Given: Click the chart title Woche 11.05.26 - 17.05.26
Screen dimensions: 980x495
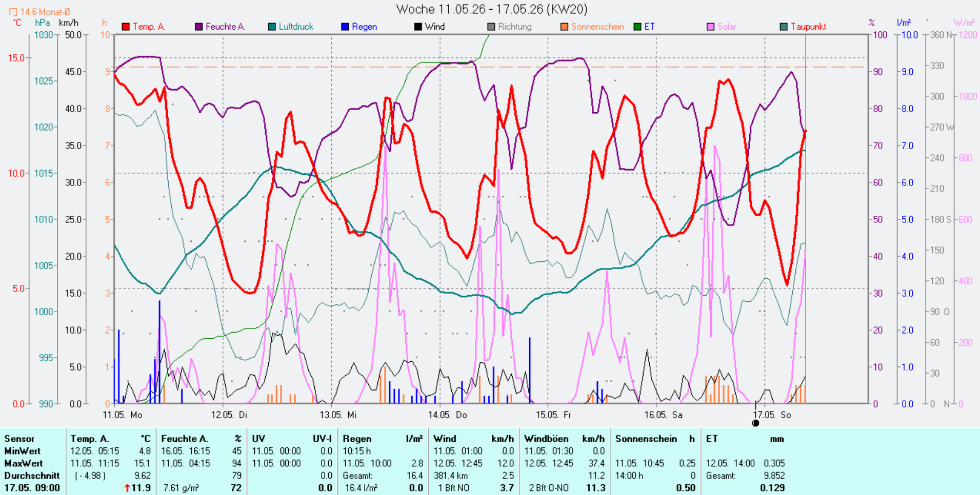Looking at the screenshot, I should coord(492,9).
